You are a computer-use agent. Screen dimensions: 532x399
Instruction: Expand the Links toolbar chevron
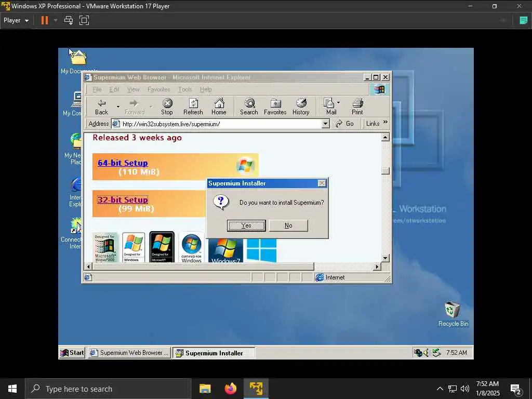click(385, 122)
